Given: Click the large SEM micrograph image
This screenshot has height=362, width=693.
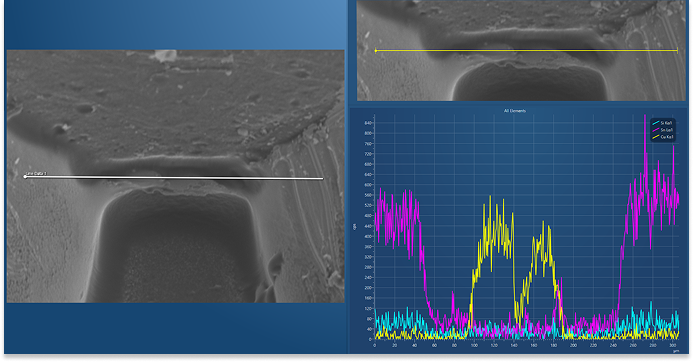Looking at the screenshot, I should (175, 176).
